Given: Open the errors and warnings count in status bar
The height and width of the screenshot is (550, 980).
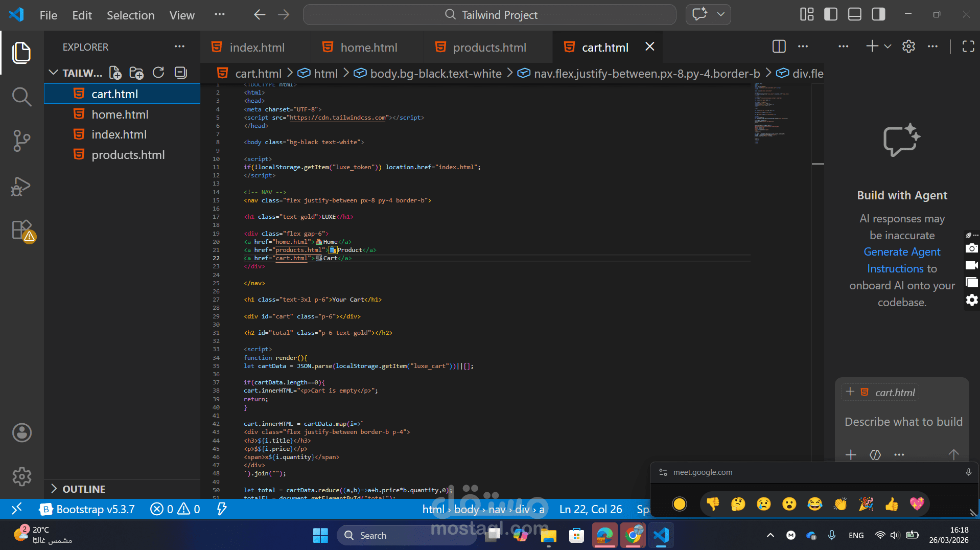Looking at the screenshot, I should (x=175, y=509).
